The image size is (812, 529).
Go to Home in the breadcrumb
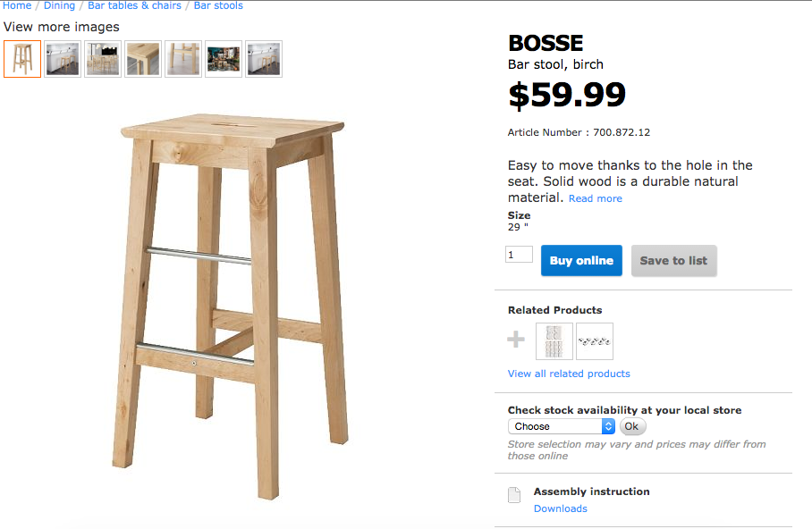click(x=17, y=5)
